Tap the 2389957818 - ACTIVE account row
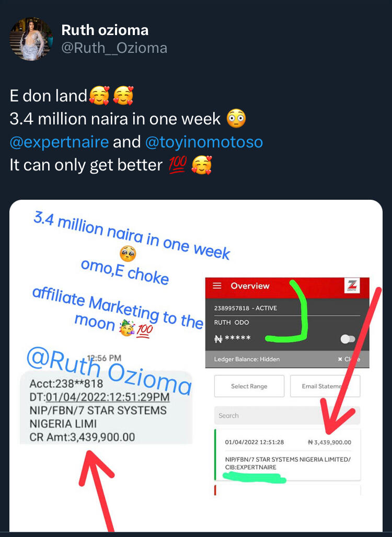 [246, 308]
